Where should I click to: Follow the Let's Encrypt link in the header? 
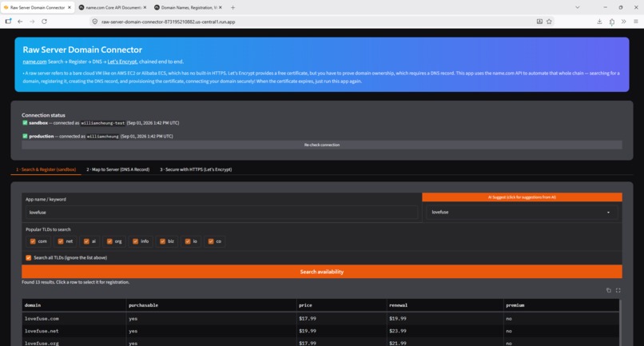(x=122, y=62)
